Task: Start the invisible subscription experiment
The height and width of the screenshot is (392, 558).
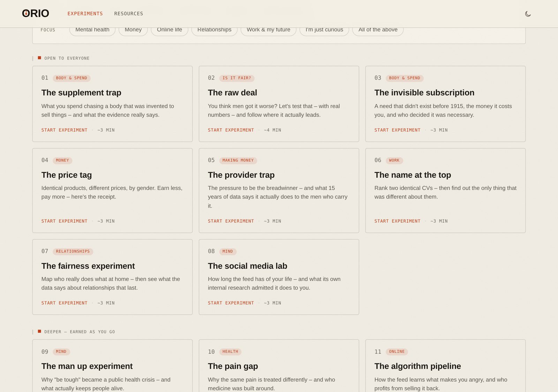Action: tap(398, 130)
